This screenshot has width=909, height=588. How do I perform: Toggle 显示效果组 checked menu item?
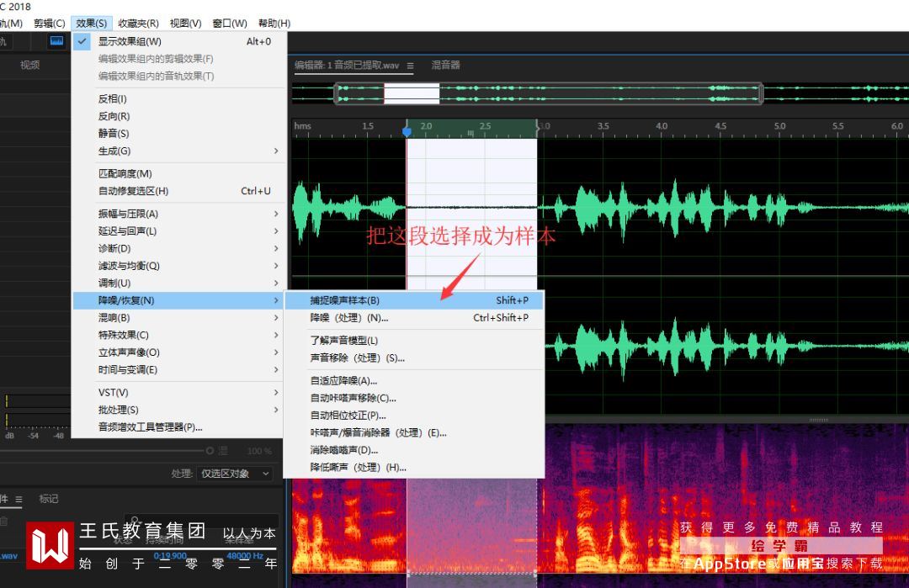tap(179, 41)
